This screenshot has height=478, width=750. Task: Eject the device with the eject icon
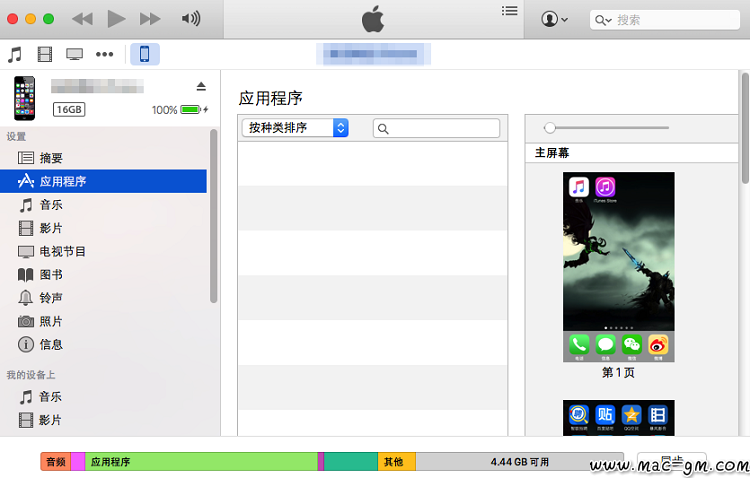point(201,86)
